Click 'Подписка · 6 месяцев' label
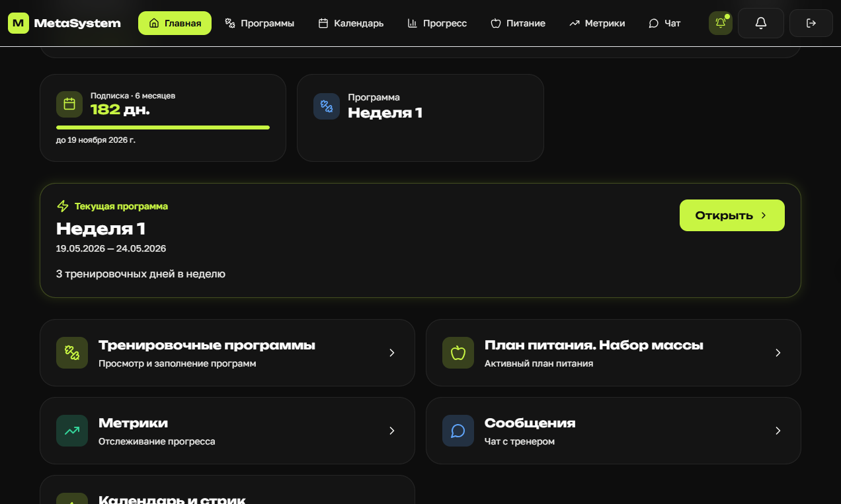The width and height of the screenshot is (841, 504). click(x=133, y=96)
